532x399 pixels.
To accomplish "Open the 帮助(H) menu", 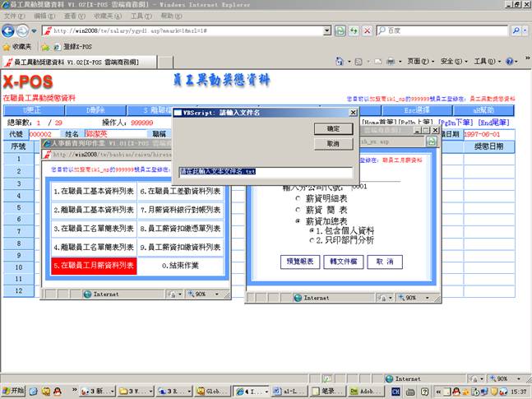I will (172, 16).
